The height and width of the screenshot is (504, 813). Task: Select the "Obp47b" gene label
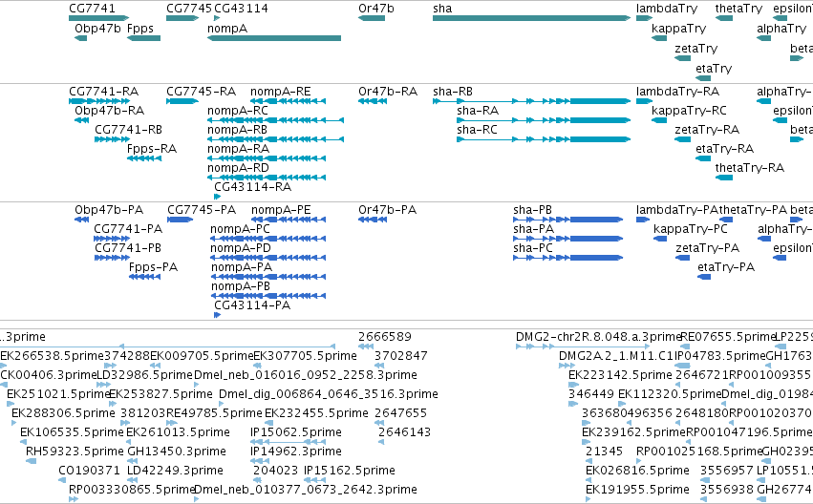(97, 29)
